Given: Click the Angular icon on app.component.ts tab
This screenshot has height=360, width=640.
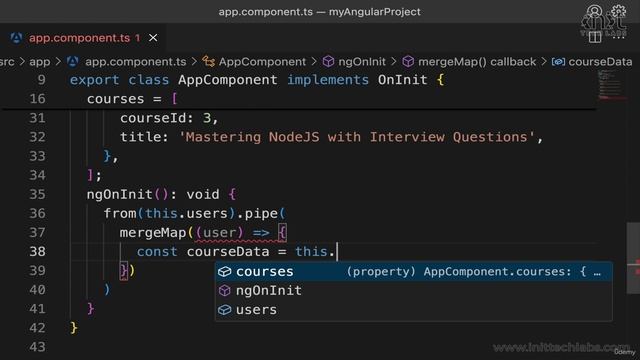Looking at the screenshot, I should (17, 38).
